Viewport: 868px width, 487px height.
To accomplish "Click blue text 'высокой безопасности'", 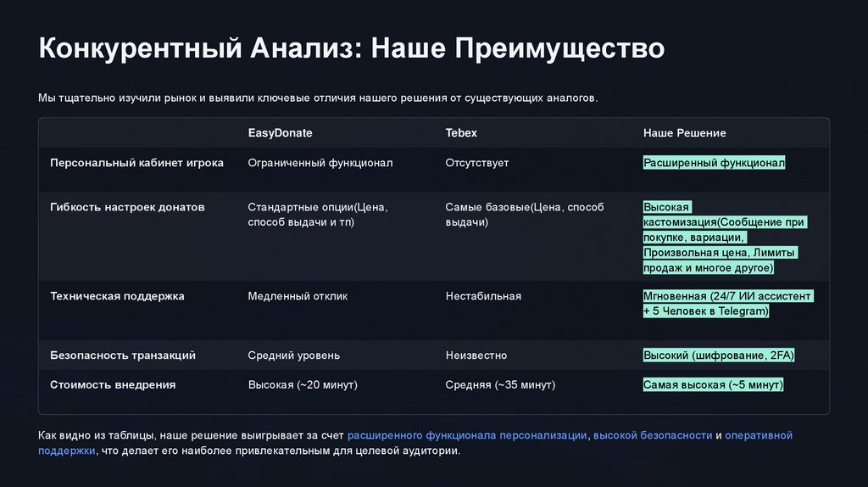I will pos(653,435).
